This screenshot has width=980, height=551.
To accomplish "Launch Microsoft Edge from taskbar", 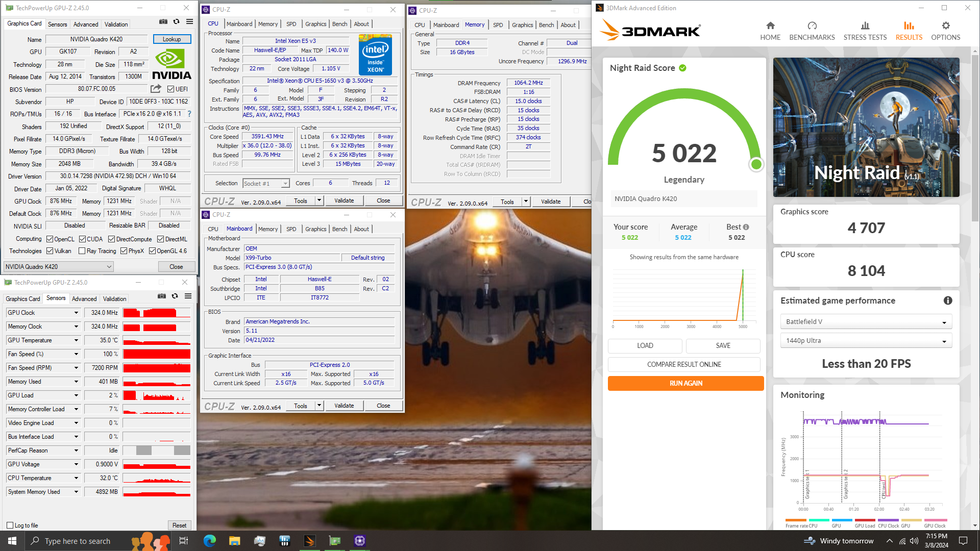I will pyautogui.click(x=209, y=541).
